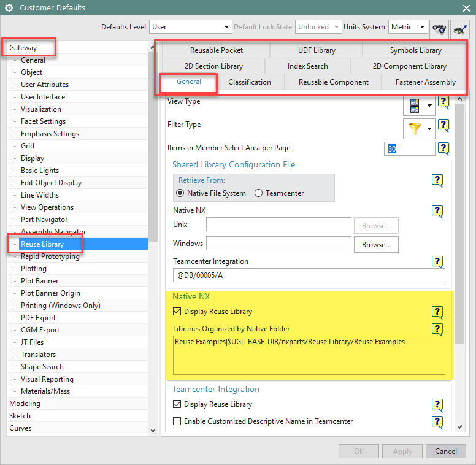The width and height of the screenshot is (476, 465).
Task: Select User Interface in the tree
Action: [x=43, y=97]
